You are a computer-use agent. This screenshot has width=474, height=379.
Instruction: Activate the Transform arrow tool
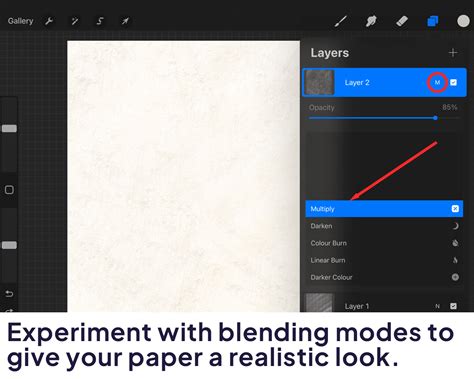coord(125,21)
